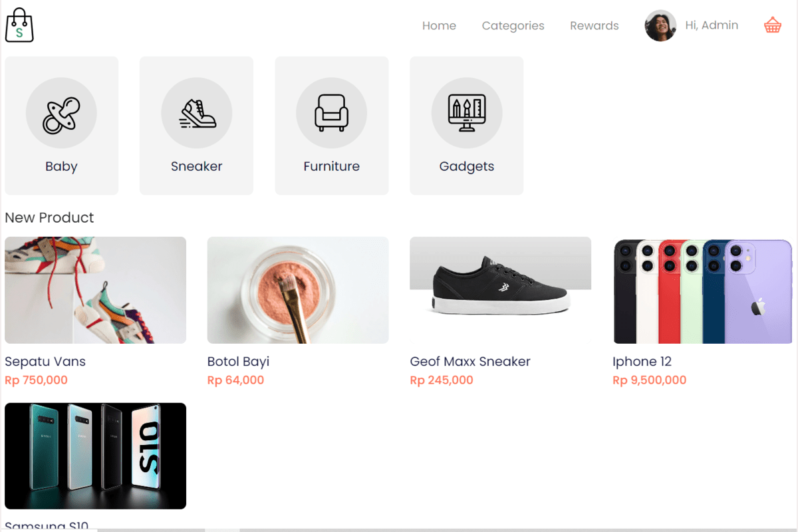The width and height of the screenshot is (798, 532).
Task: Open the Gadgets monitor category icon
Action: tap(466, 114)
